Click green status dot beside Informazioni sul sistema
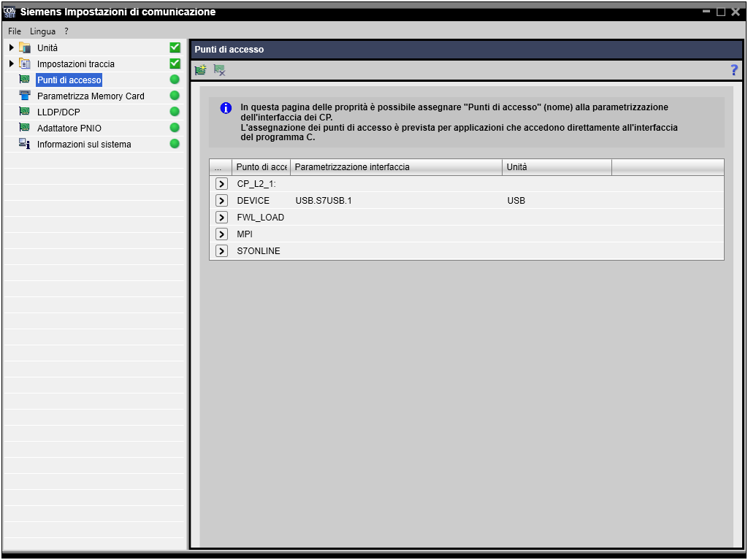The width and height of the screenshot is (748, 560). click(175, 144)
